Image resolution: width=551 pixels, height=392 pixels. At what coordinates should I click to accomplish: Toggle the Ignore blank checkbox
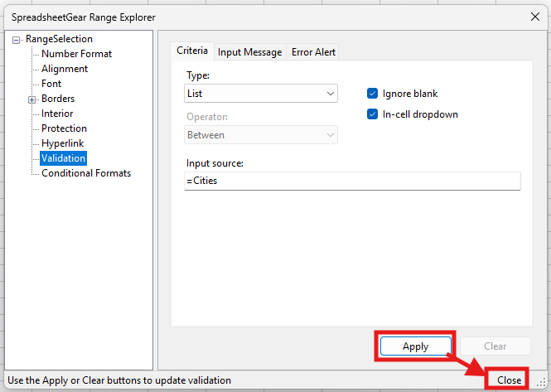(373, 94)
